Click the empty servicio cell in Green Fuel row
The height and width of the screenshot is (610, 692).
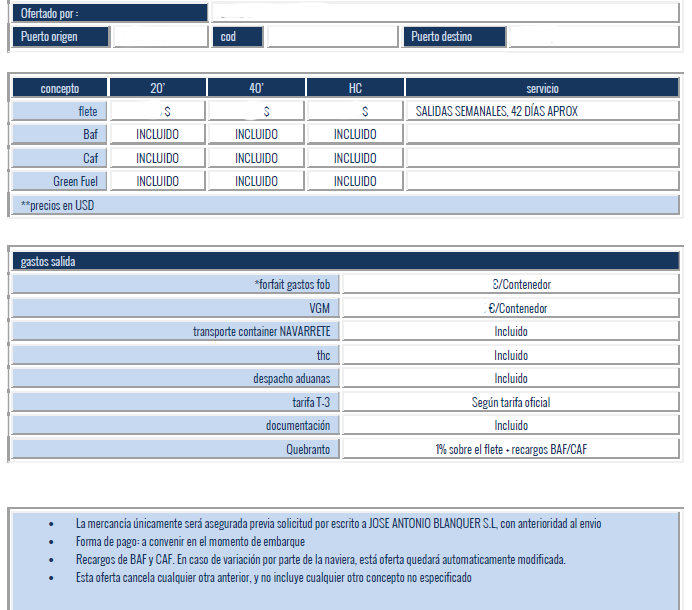point(542,181)
